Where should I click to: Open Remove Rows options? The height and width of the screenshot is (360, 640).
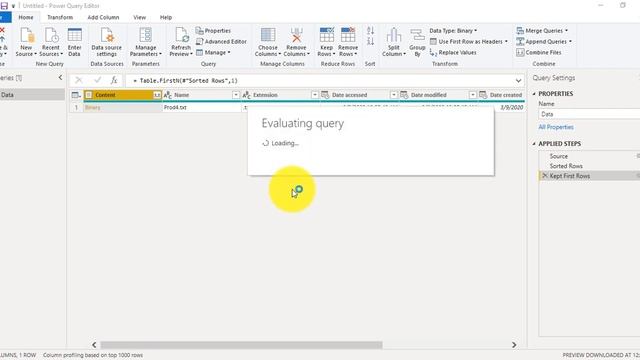pos(348,42)
